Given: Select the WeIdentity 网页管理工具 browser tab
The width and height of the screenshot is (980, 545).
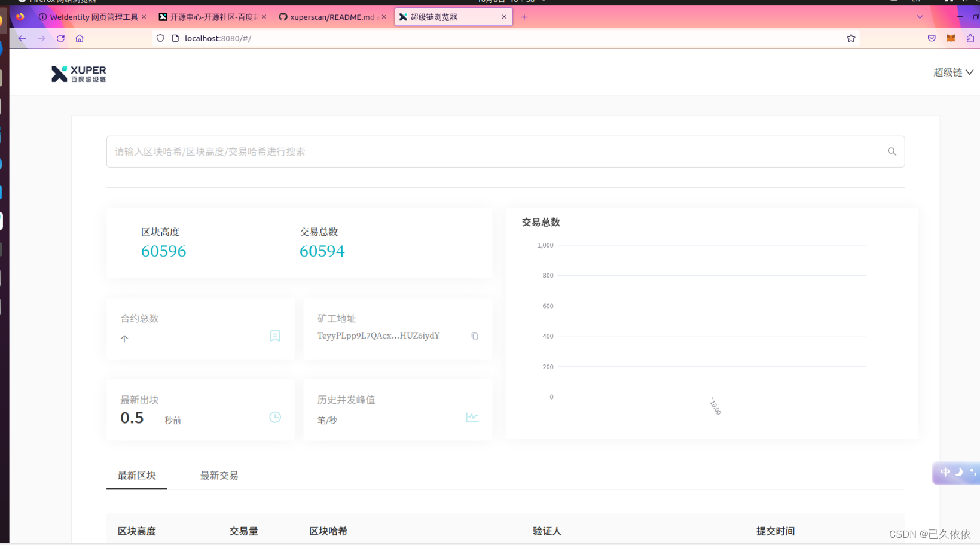Looking at the screenshot, I should pos(92,17).
